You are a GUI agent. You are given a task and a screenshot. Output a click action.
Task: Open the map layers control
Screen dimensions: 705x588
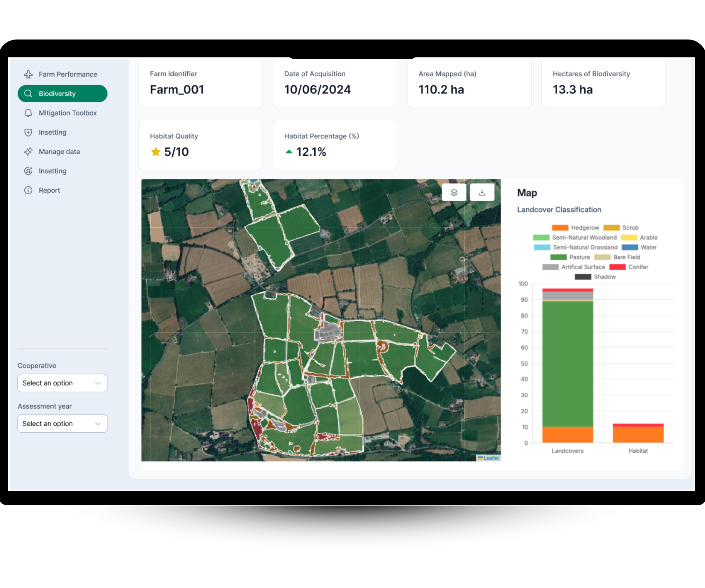coord(454,192)
